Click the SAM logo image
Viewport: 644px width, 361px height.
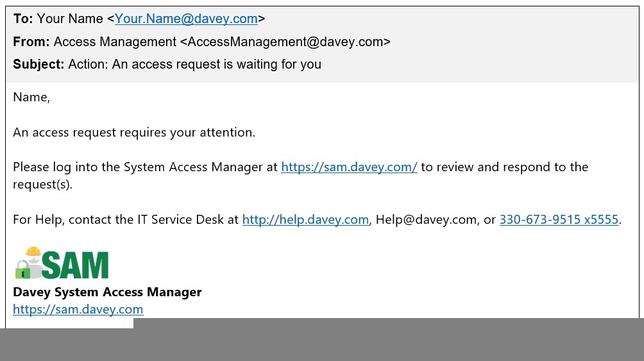point(62,263)
